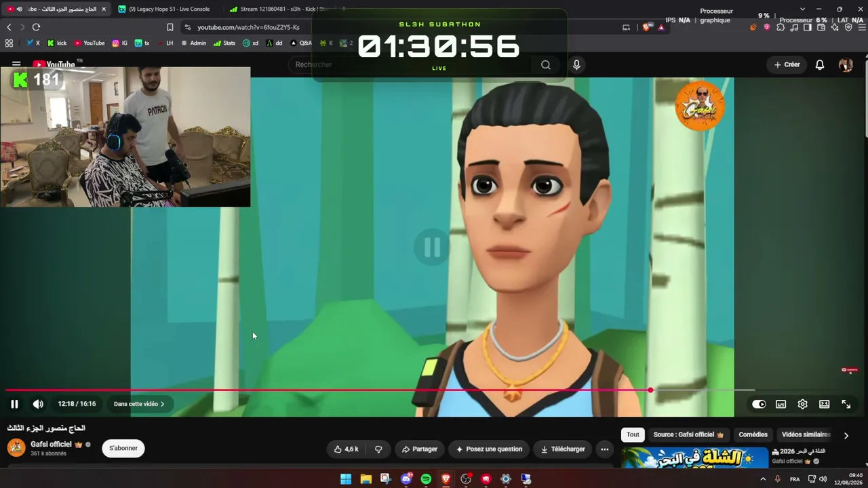Like the video (4,6 k)

[x=346, y=449]
